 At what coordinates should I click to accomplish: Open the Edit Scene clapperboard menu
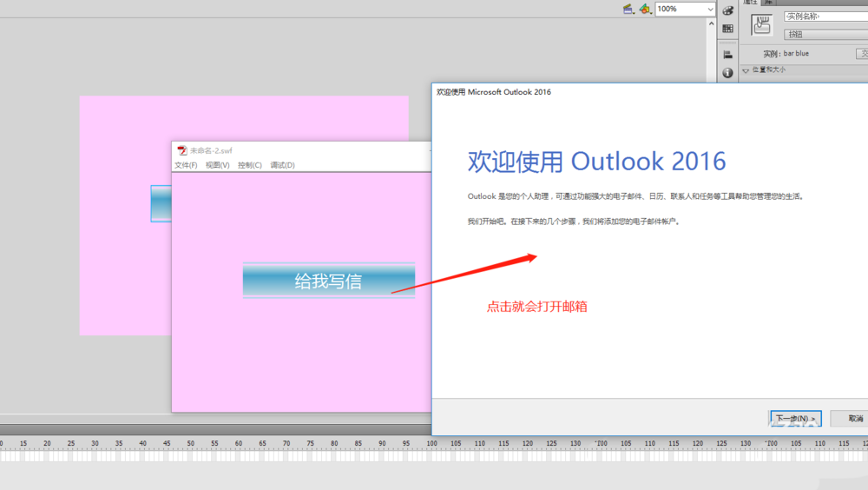tap(628, 9)
